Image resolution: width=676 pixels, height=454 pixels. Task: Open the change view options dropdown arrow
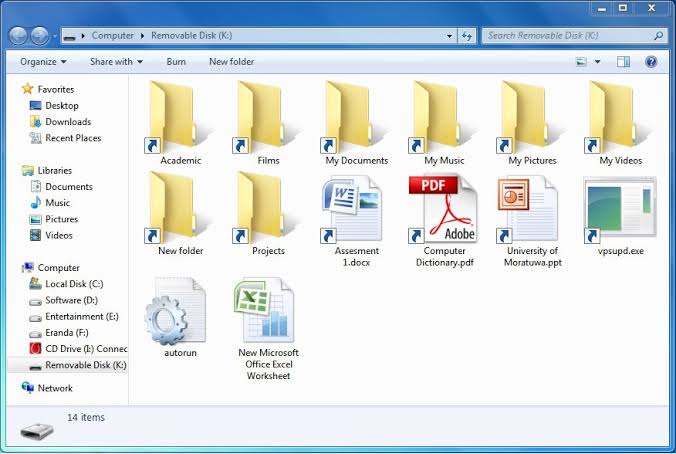pyautogui.click(x=598, y=61)
